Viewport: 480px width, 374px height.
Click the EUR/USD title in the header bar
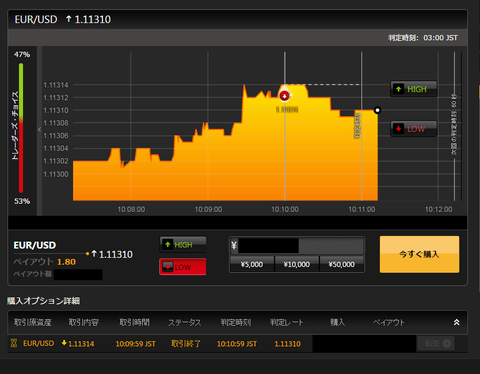(x=36, y=19)
